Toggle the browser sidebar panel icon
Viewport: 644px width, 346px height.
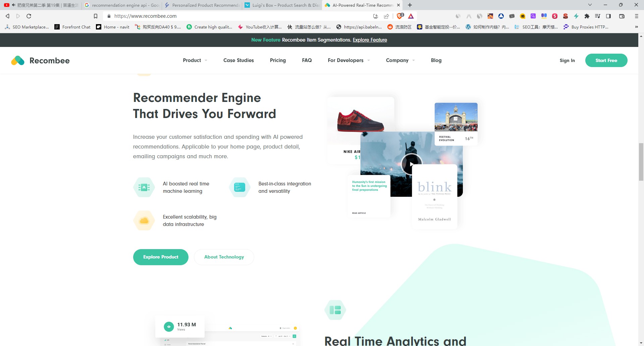[x=608, y=16]
